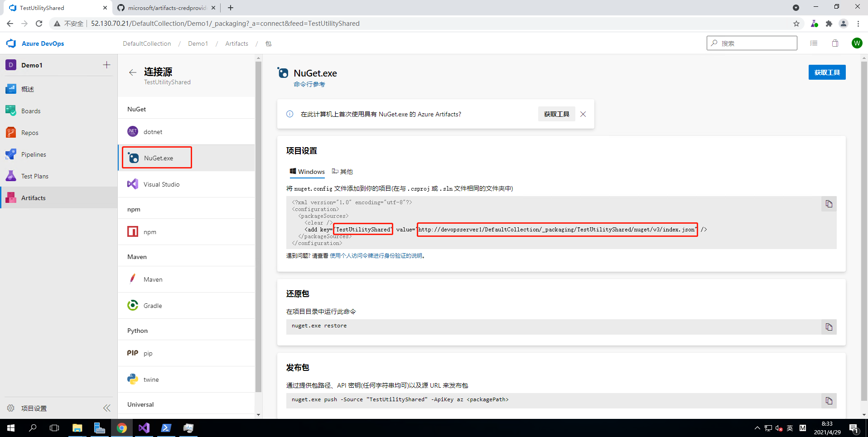Switch to the microsoft/artifacts-credprovider browser tab

(x=167, y=8)
